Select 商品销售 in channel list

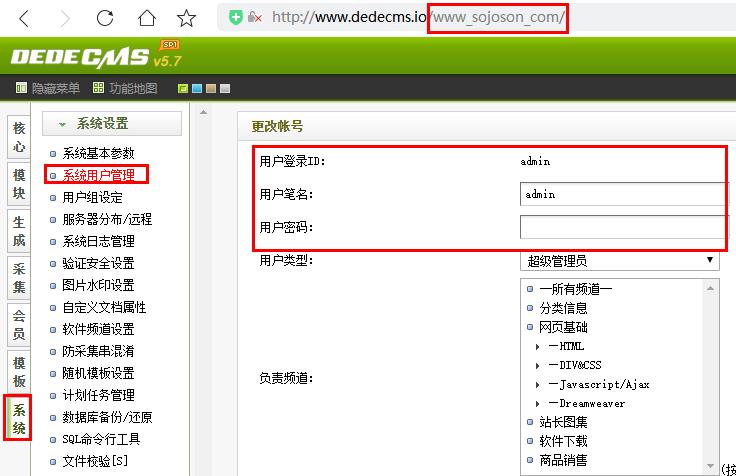click(563, 460)
